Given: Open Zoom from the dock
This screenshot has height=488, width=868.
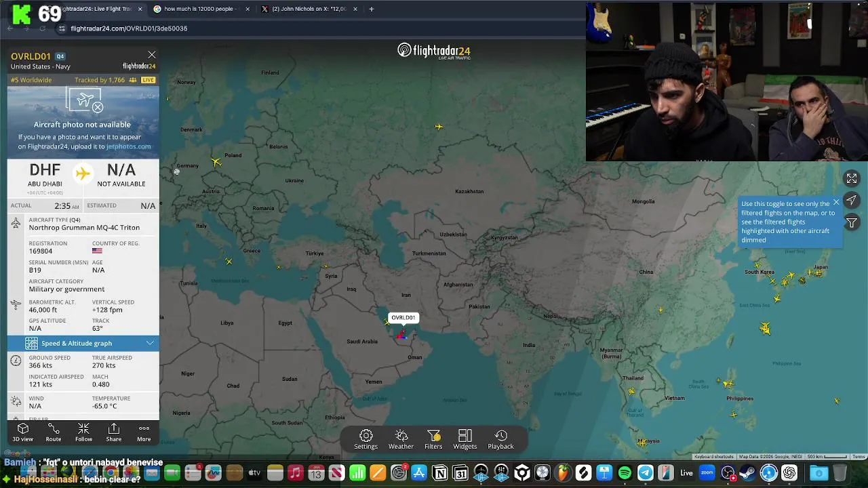Looking at the screenshot, I should click(707, 472).
